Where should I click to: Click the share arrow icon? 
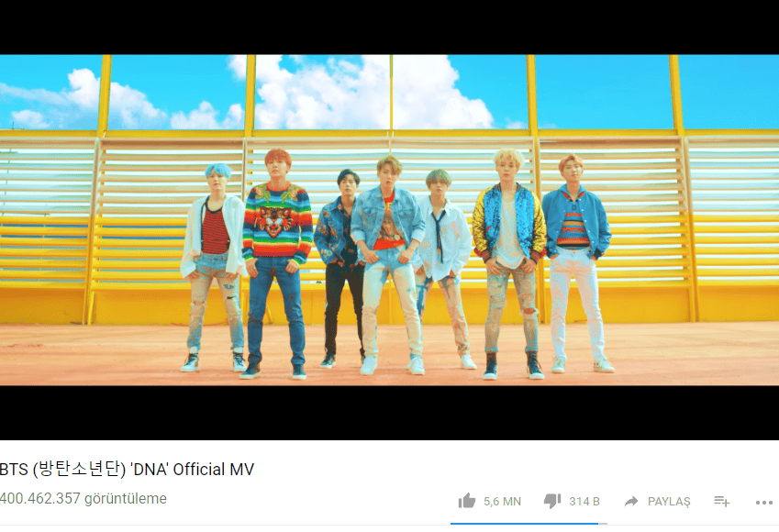[x=631, y=501]
